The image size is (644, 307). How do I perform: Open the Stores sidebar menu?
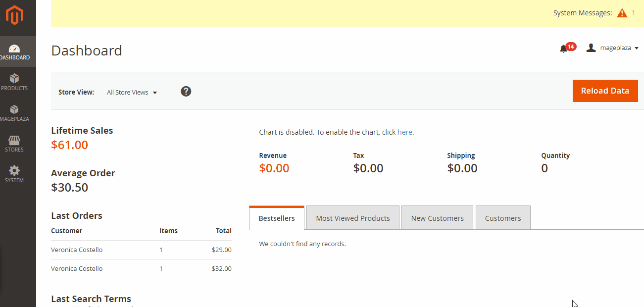tap(14, 144)
